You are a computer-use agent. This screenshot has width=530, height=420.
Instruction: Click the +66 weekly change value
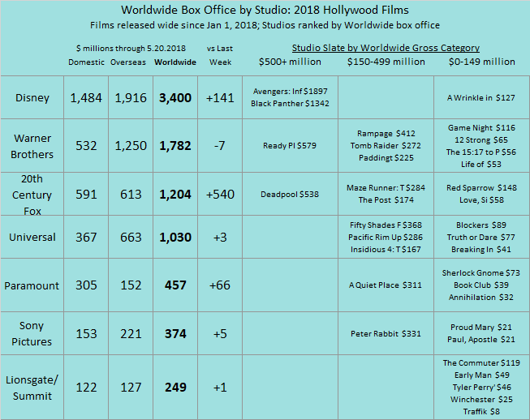point(220,285)
